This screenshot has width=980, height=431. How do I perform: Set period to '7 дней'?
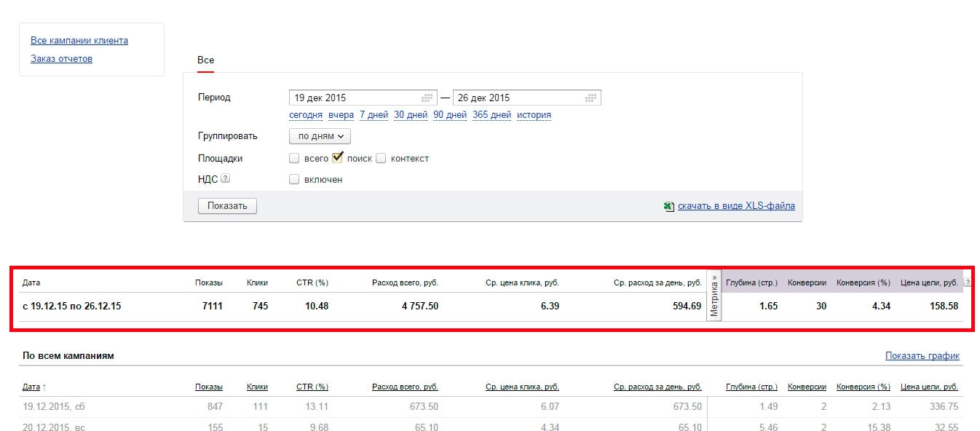tap(374, 115)
